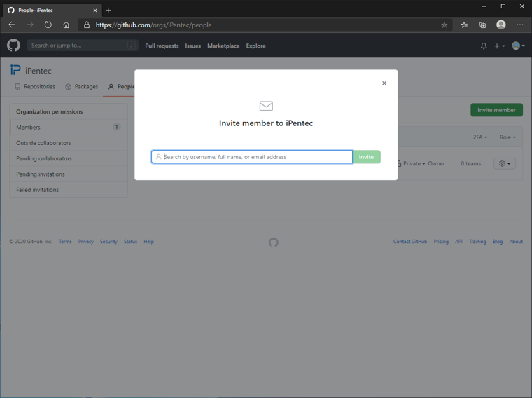This screenshot has width=532, height=398.
Task: Select Pending collaborators in sidebar
Action: (x=69, y=158)
